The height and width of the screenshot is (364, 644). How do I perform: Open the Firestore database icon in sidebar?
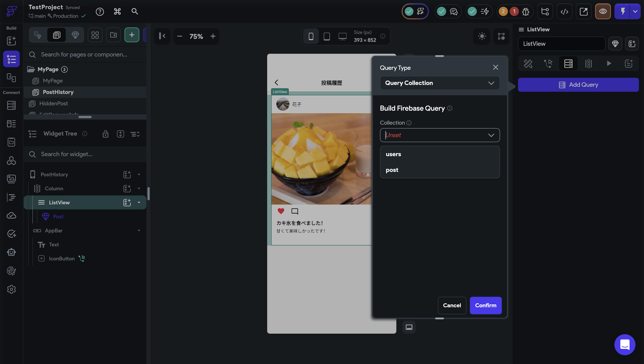click(x=11, y=105)
